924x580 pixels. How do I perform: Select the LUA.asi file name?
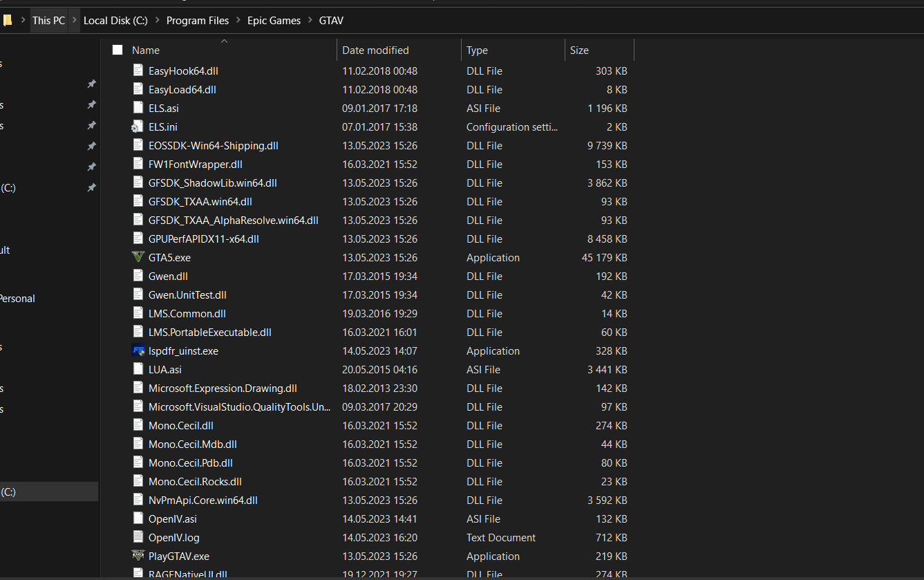tap(165, 369)
